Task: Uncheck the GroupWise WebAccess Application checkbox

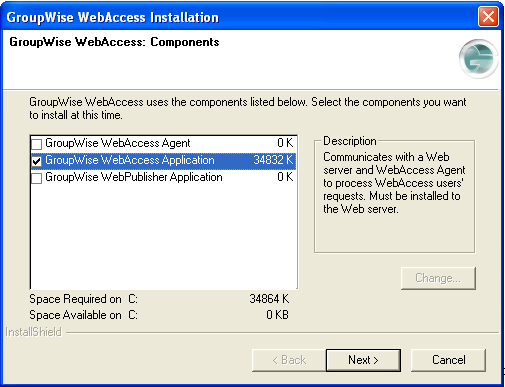Action: pos(36,161)
